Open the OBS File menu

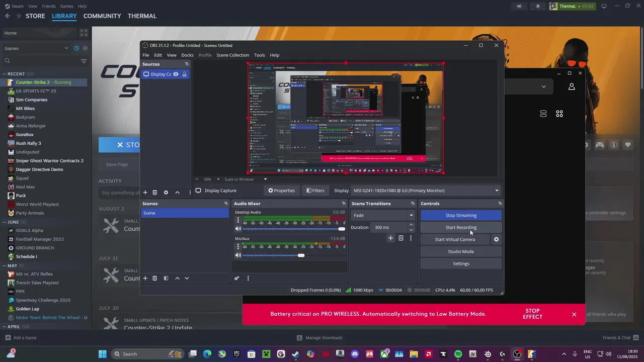(x=145, y=55)
